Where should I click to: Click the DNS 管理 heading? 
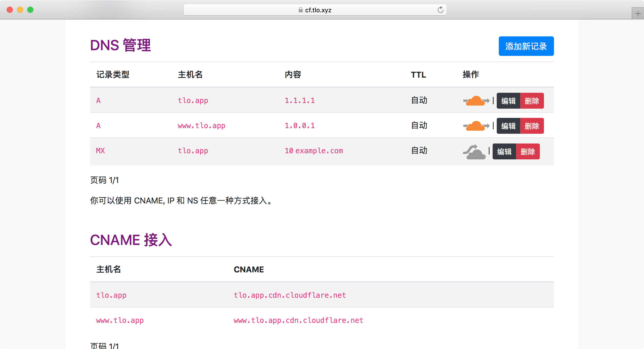pyautogui.click(x=120, y=45)
